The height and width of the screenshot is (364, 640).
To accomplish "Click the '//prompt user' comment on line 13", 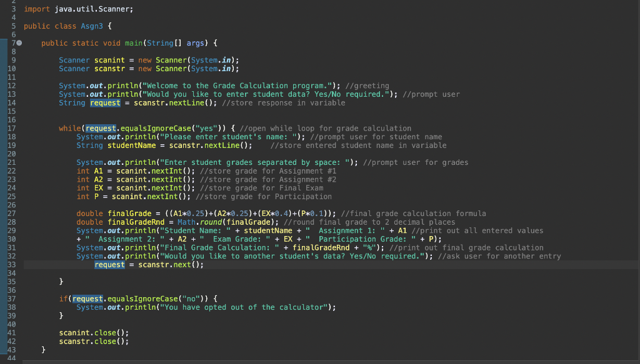I will tap(431, 94).
